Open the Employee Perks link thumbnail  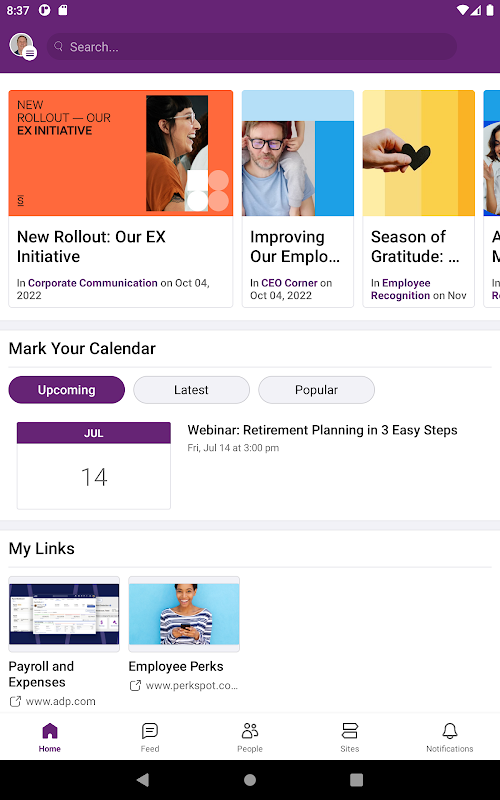184,614
